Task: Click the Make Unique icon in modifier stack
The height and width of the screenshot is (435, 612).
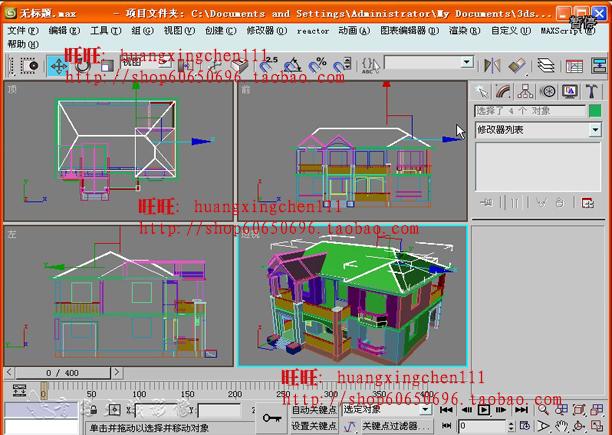Action: [541, 203]
